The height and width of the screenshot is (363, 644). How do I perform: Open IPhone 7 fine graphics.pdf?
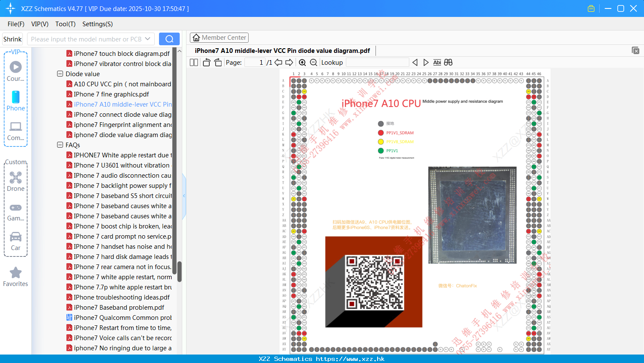click(108, 94)
